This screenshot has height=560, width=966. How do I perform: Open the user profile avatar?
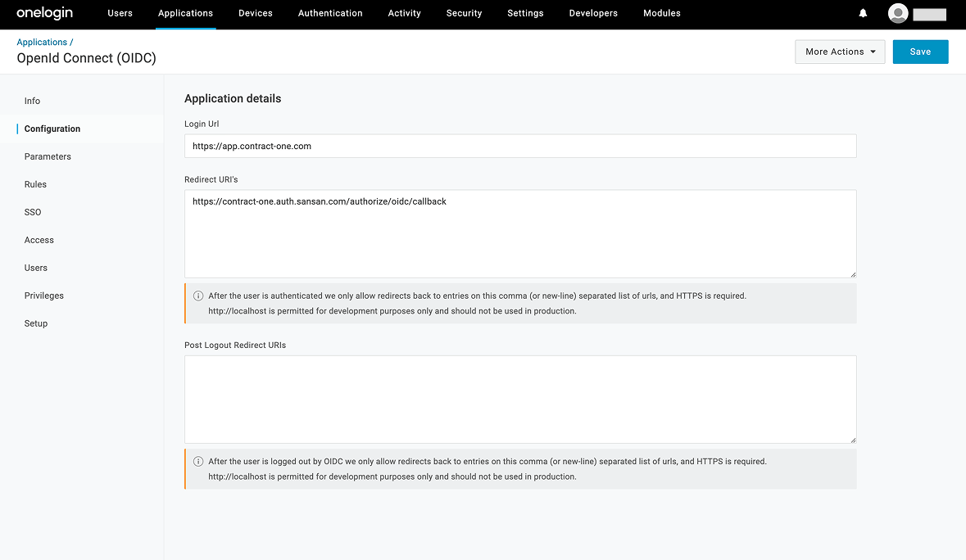tap(898, 13)
